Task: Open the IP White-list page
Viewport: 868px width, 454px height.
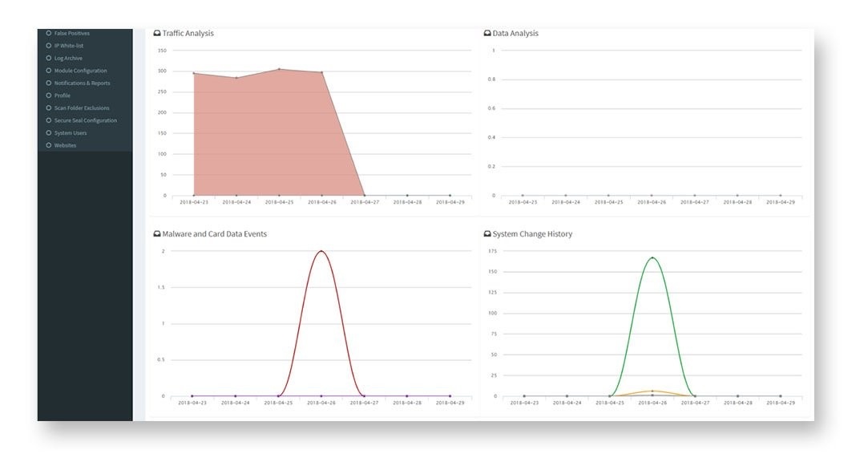Action: 69,46
